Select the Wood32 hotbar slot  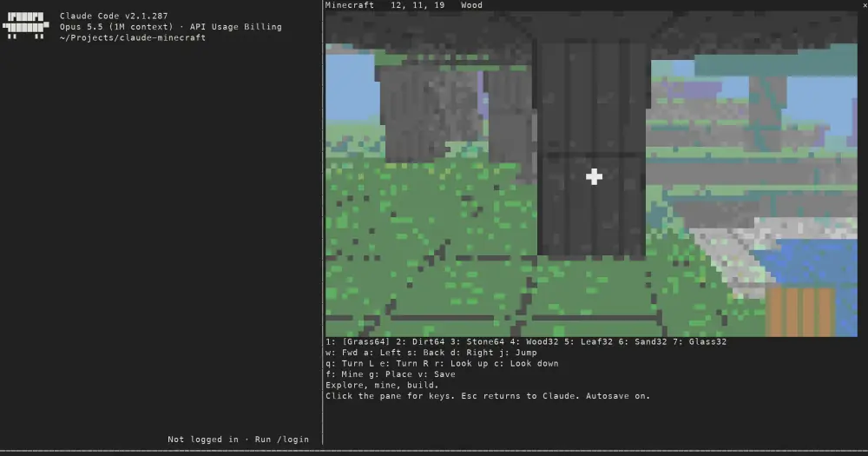(x=534, y=342)
